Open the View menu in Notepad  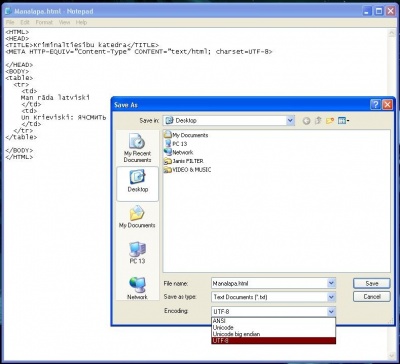(x=64, y=22)
